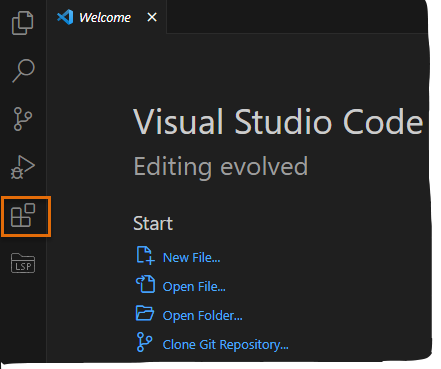Click the Open Folder icon
This screenshot has height=369, width=441.
[x=145, y=313]
